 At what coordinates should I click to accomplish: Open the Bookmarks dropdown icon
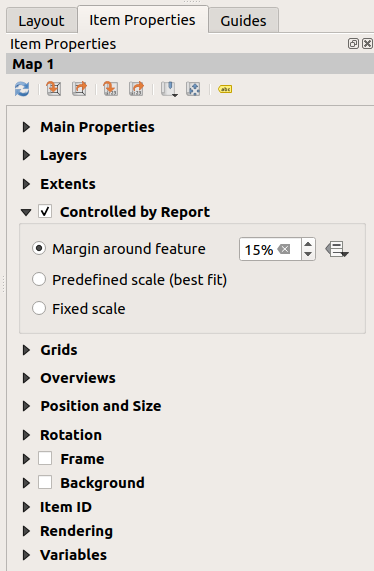(169, 89)
